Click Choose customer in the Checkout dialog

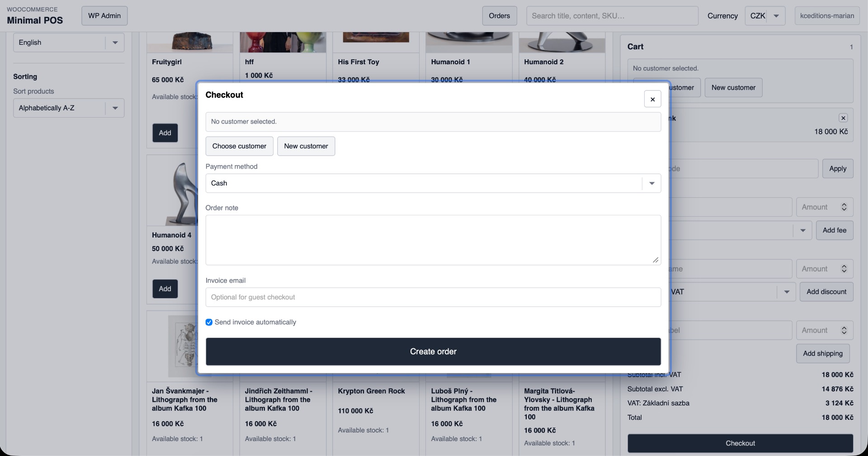pos(239,146)
